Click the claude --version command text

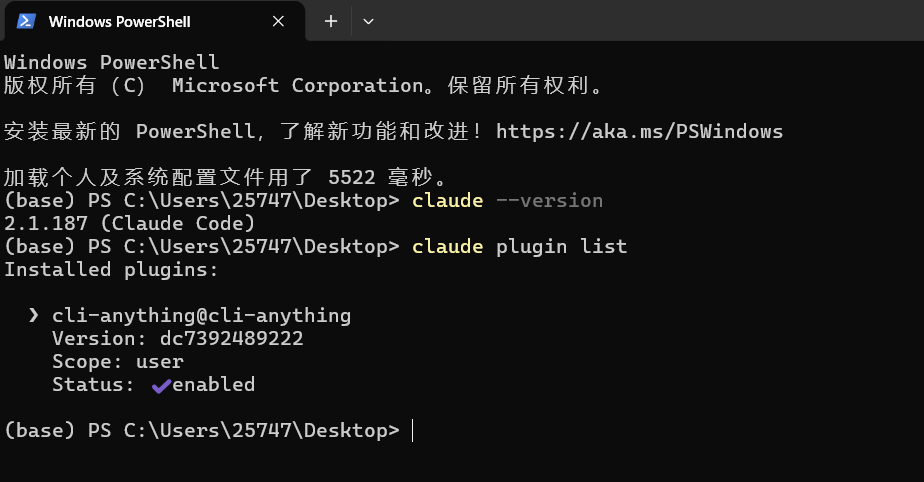pyautogui.click(x=507, y=200)
